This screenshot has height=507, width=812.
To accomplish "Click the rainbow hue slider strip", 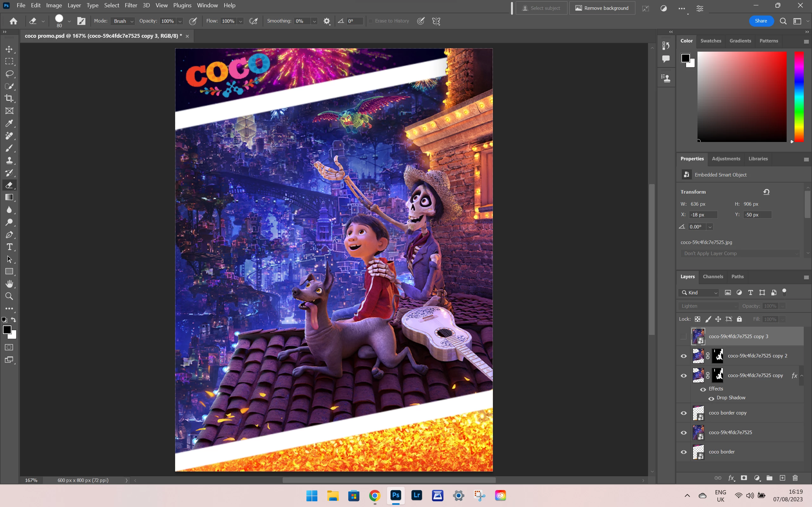I will (799, 97).
